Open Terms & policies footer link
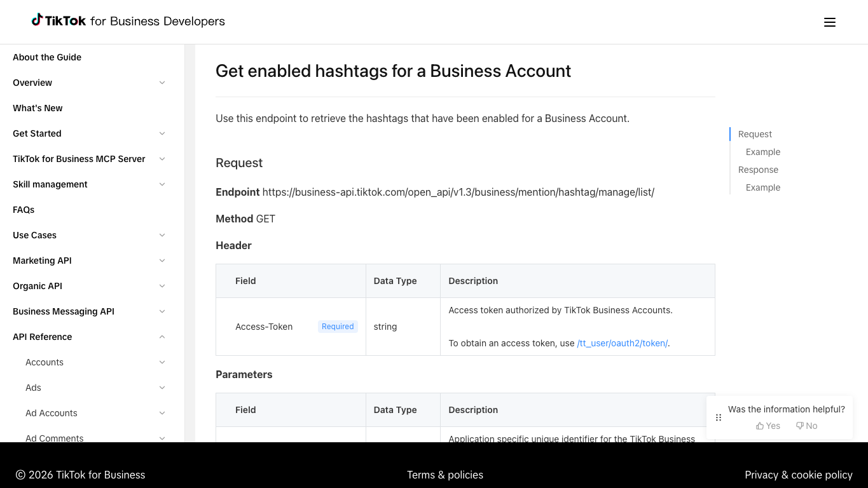This screenshot has width=868, height=488. tap(445, 475)
